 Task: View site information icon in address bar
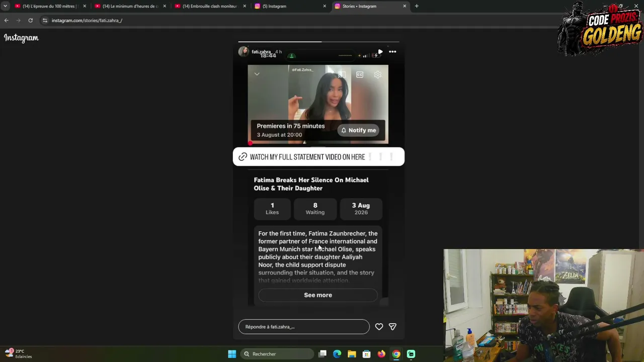coord(45,21)
